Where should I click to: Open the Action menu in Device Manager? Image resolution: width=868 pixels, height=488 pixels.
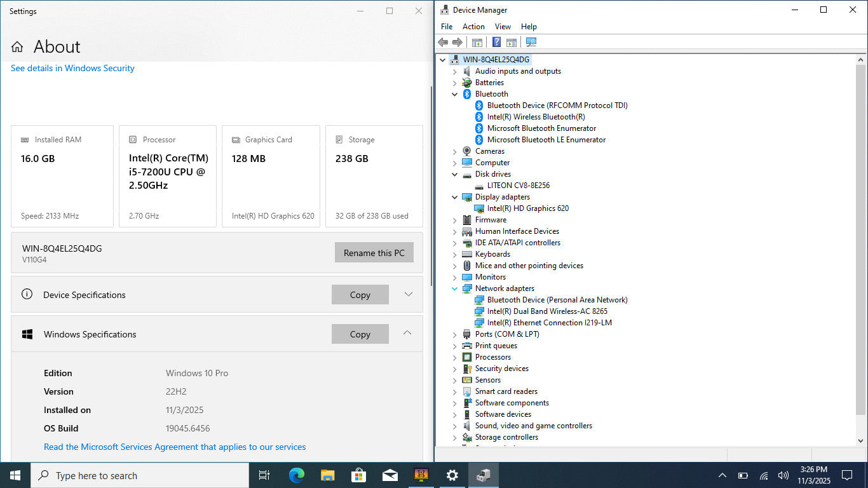point(473,27)
